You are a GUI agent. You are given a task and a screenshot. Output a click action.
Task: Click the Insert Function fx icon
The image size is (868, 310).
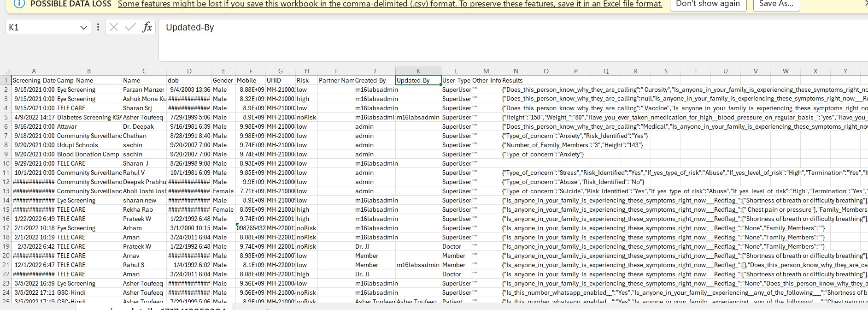pos(147,28)
